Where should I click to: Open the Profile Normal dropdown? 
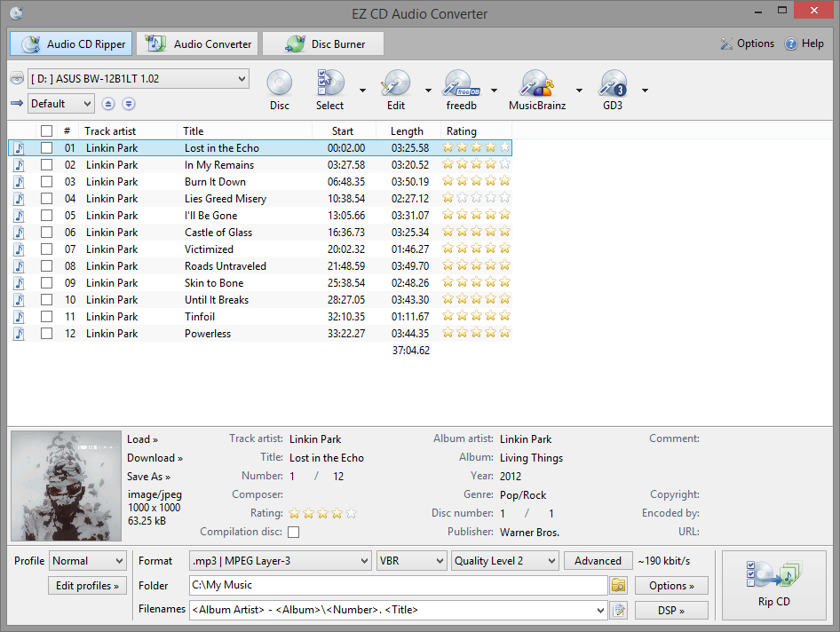[88, 561]
